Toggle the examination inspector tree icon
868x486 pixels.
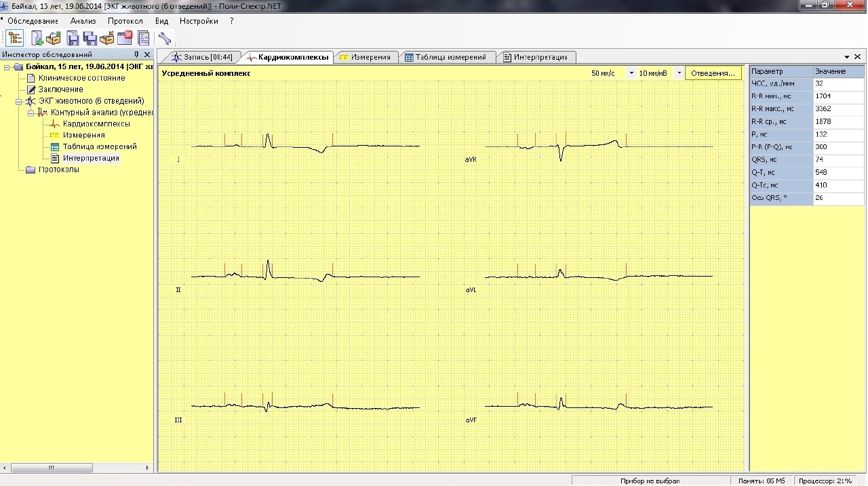[15, 39]
